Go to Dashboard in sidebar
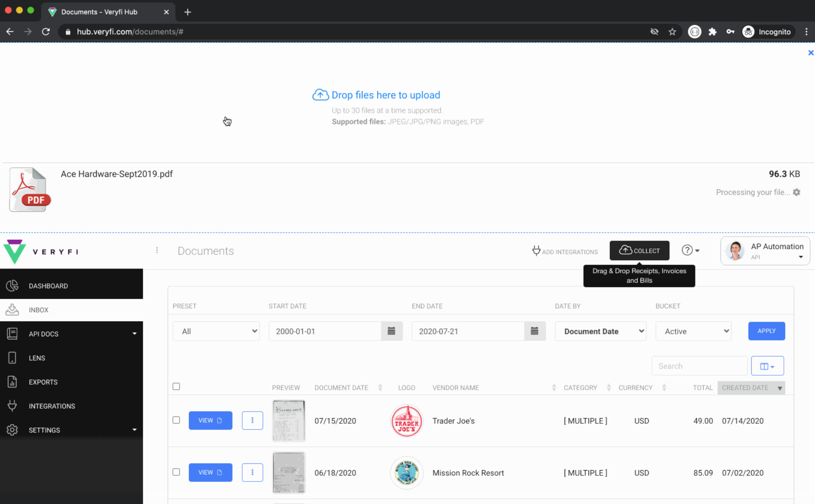The width and height of the screenshot is (815, 504). tap(71, 285)
